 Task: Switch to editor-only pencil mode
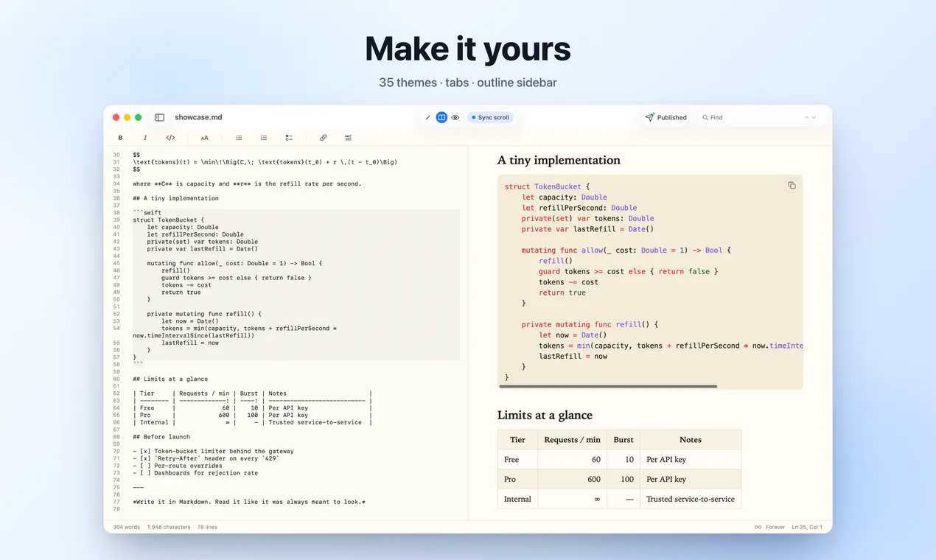(x=428, y=117)
